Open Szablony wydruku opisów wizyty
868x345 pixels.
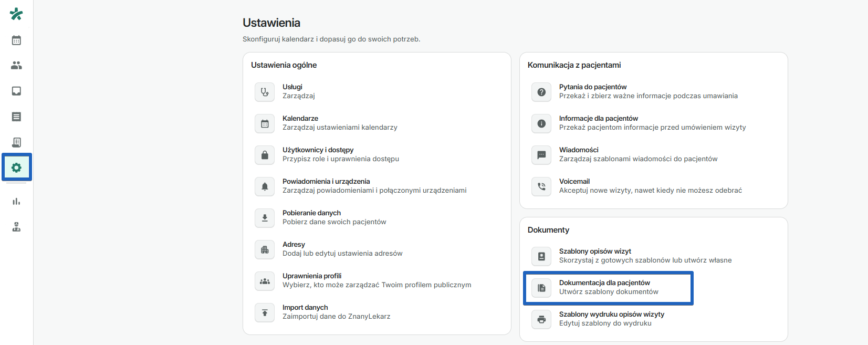612,315
